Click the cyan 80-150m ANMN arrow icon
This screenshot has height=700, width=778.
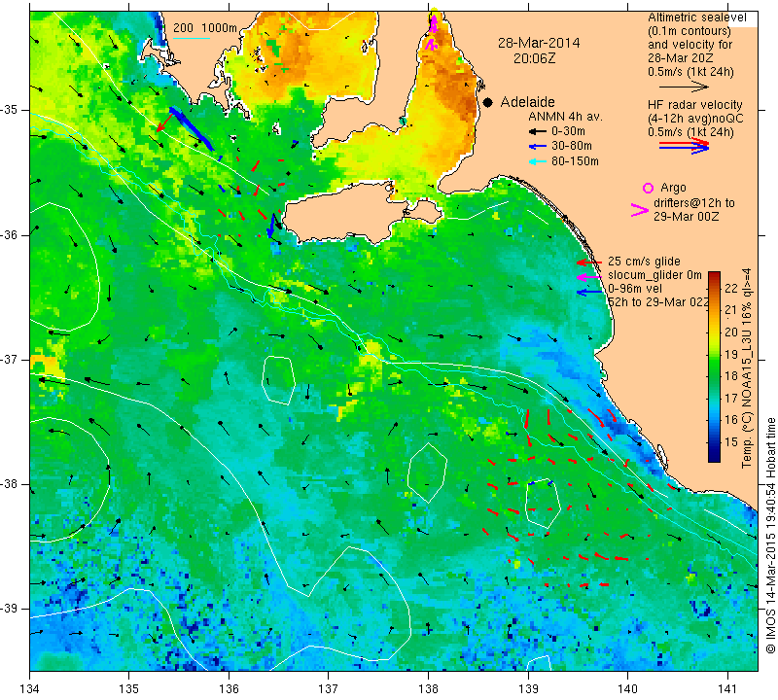(538, 161)
